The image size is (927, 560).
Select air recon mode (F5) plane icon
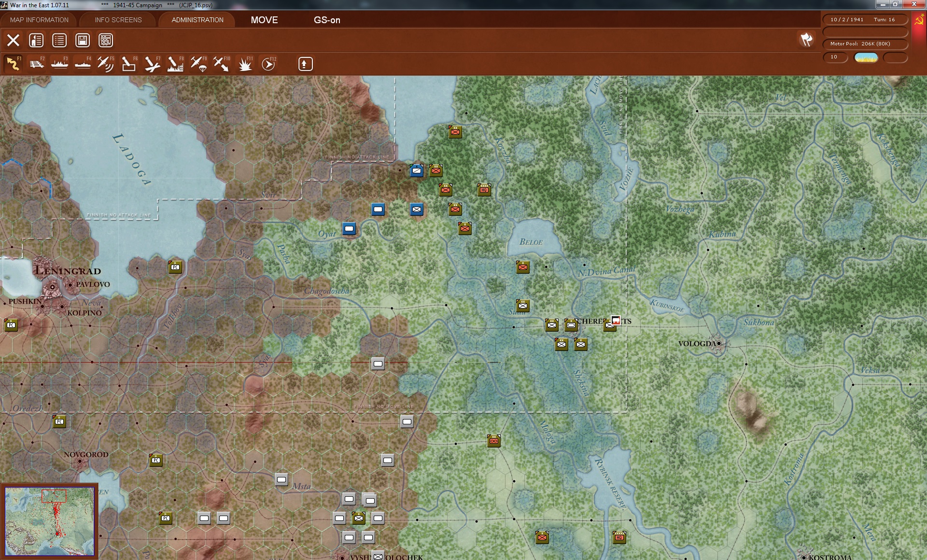(106, 64)
